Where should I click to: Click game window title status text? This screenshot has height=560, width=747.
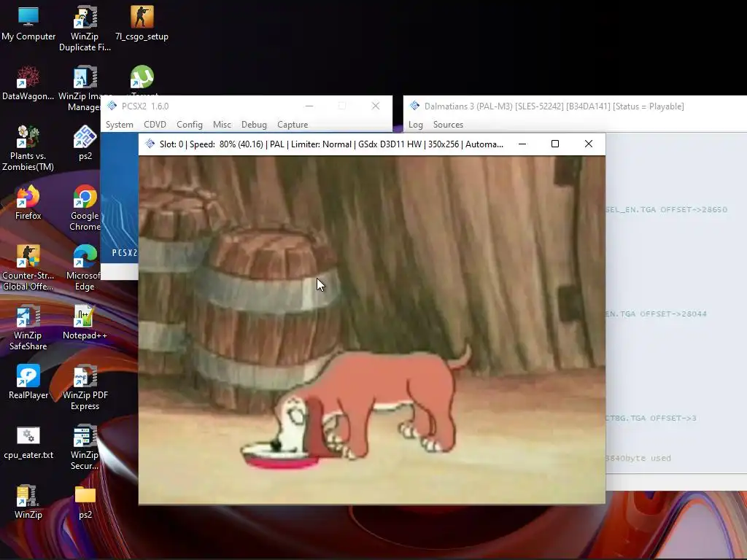click(x=331, y=144)
